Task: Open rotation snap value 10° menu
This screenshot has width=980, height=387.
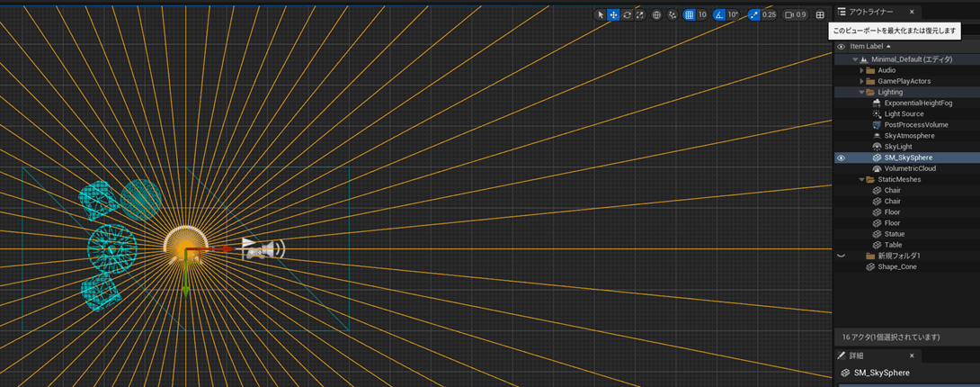Action: coord(733,15)
